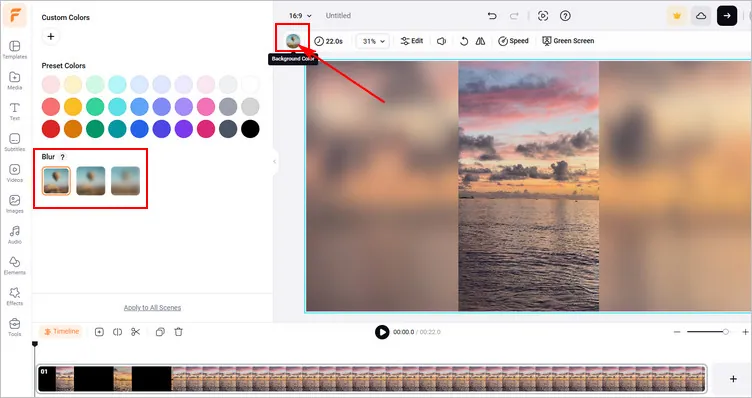The height and width of the screenshot is (398, 752).
Task: Click the volume speaker icon
Action: point(442,41)
